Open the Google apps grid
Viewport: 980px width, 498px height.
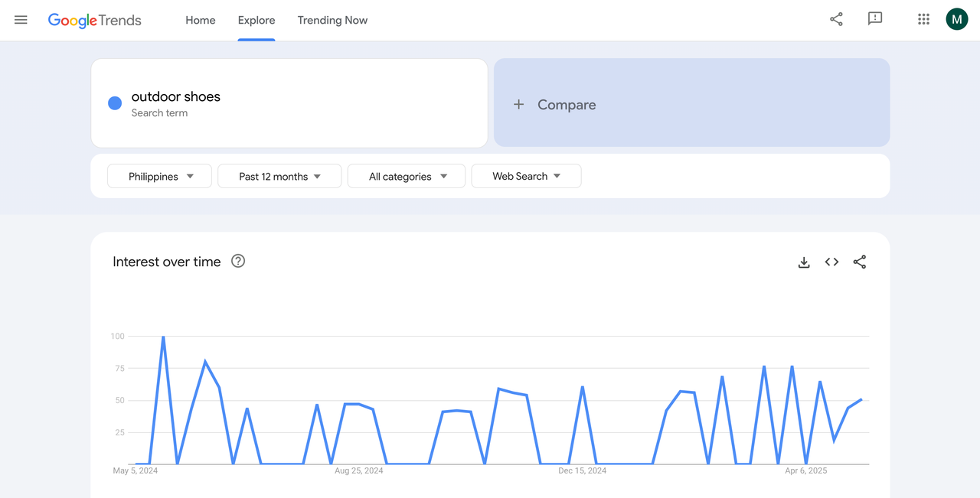click(923, 19)
